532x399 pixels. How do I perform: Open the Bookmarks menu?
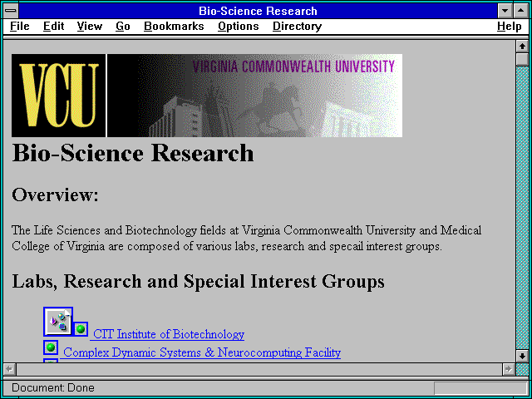(x=174, y=26)
